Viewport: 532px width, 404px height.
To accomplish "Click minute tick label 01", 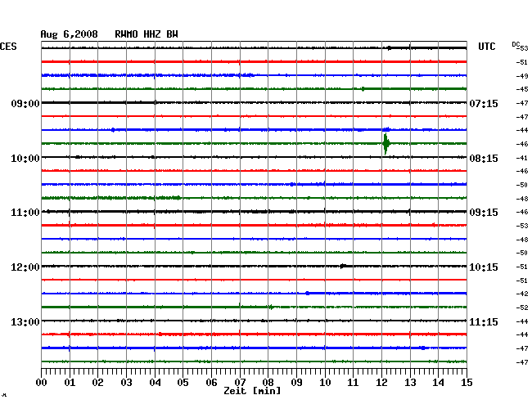I will pos(70,382).
